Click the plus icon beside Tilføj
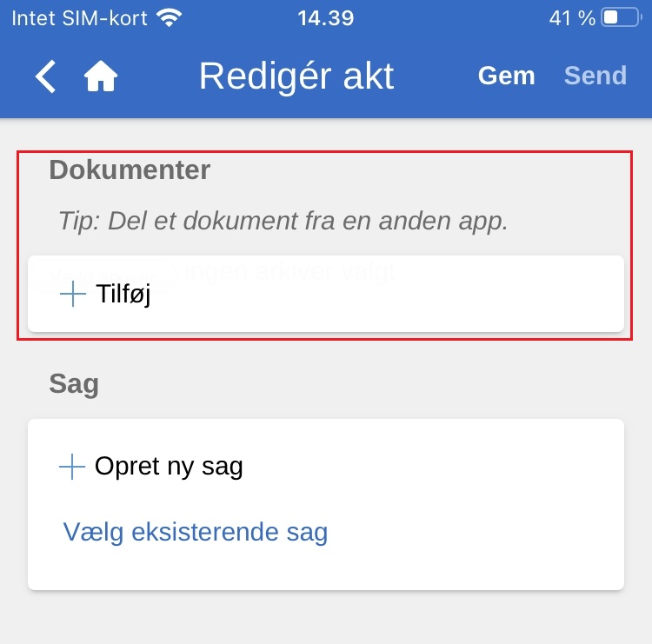Image resolution: width=652 pixels, height=644 pixels. pos(73,295)
